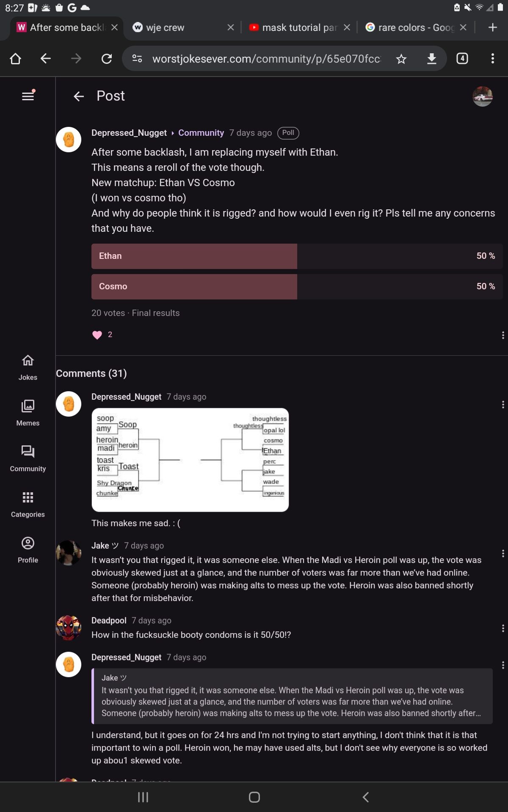Image resolution: width=508 pixels, height=812 pixels.
Task: Reload the page in browser toolbar
Action: [x=107, y=59]
